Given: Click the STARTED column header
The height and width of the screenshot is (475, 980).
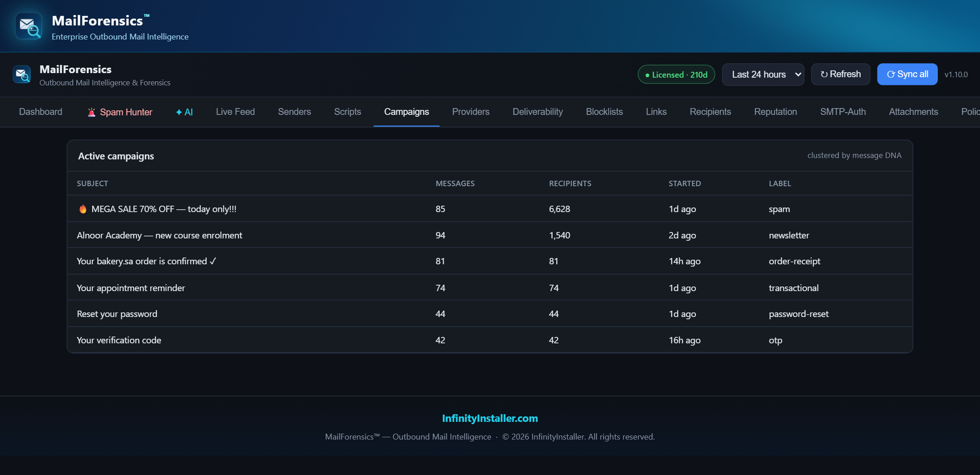Looking at the screenshot, I should pyautogui.click(x=685, y=183).
